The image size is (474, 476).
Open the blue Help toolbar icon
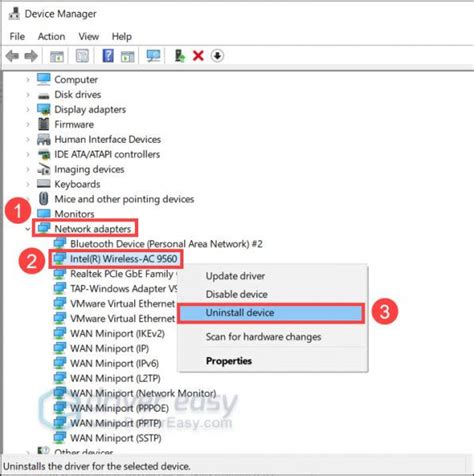click(x=108, y=56)
